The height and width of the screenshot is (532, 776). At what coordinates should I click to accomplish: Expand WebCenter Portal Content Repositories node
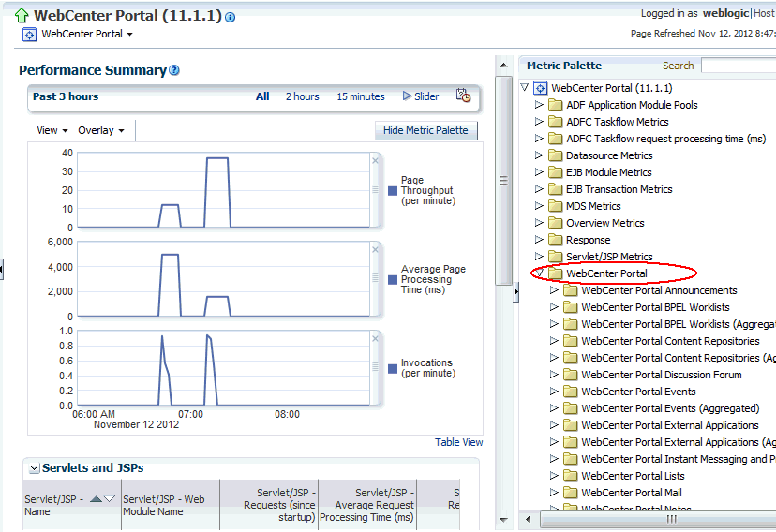pos(554,341)
